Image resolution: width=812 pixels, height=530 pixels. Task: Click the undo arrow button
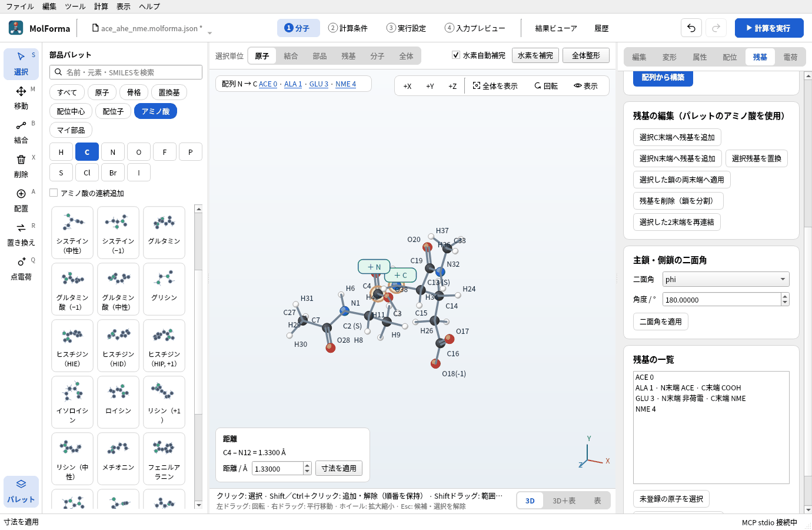(691, 28)
